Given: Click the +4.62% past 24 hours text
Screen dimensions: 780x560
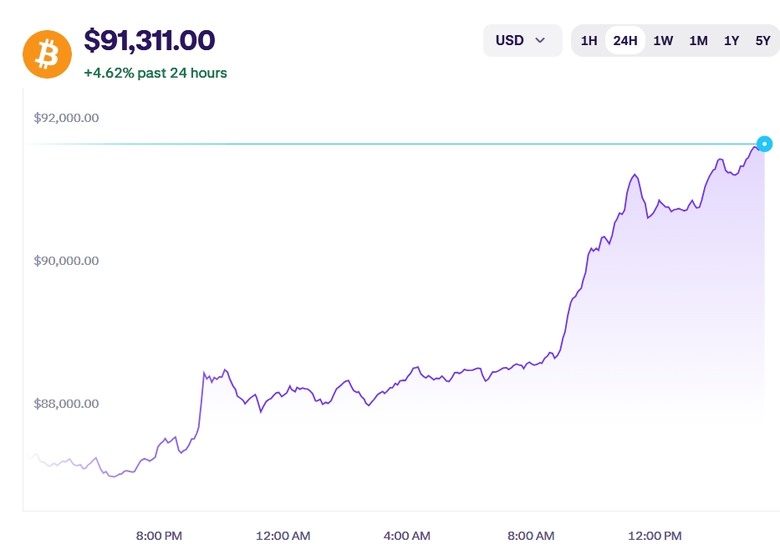Looking at the screenshot, I should coord(155,73).
